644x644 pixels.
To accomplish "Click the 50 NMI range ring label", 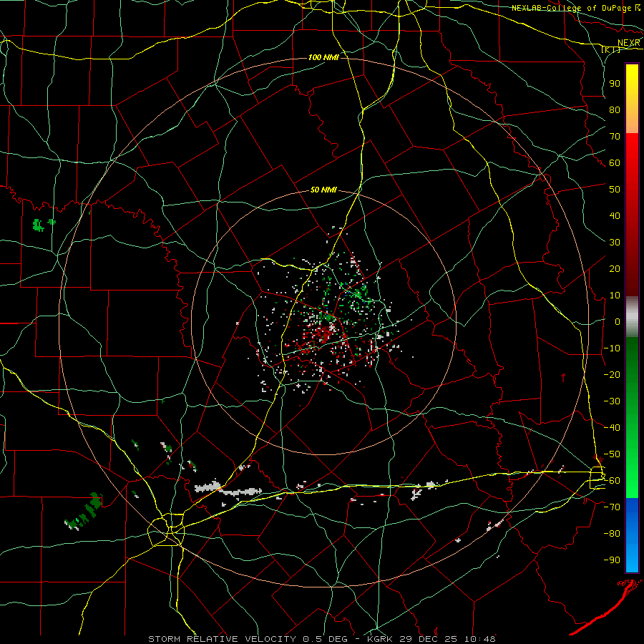I will pos(323,190).
